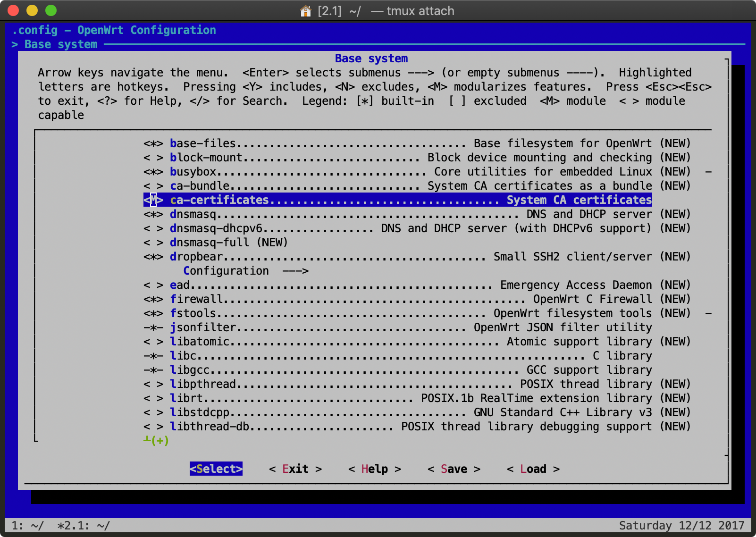Viewport: 756px width, 537px height.
Task: Click the Load button
Action: (x=533, y=469)
